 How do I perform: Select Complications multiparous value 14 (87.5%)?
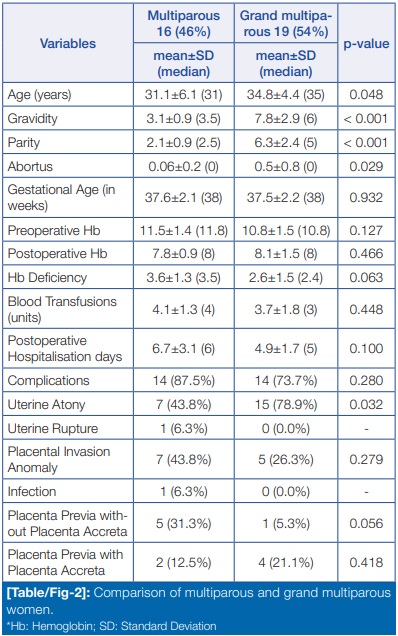[x=184, y=380]
